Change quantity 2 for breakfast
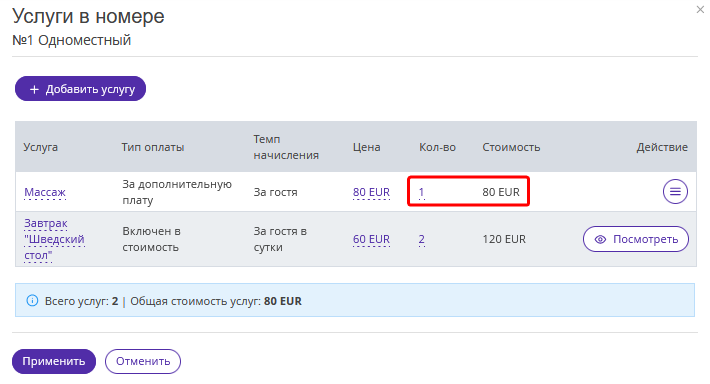710x384 pixels. [422, 239]
